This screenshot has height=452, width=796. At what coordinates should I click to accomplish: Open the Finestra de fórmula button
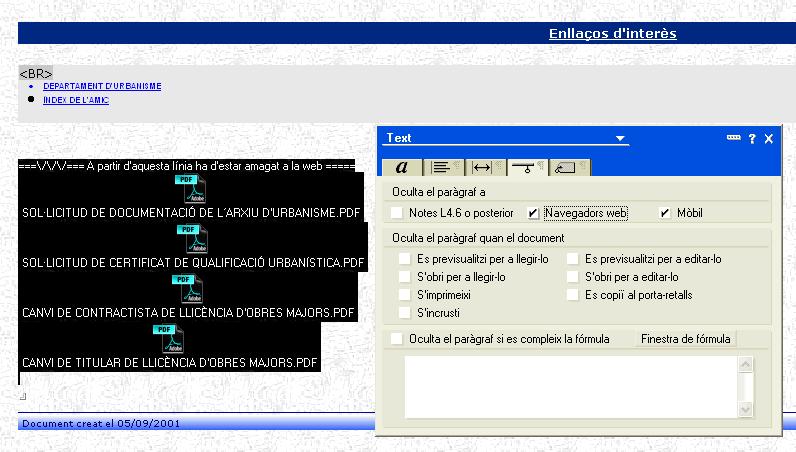pos(686,339)
